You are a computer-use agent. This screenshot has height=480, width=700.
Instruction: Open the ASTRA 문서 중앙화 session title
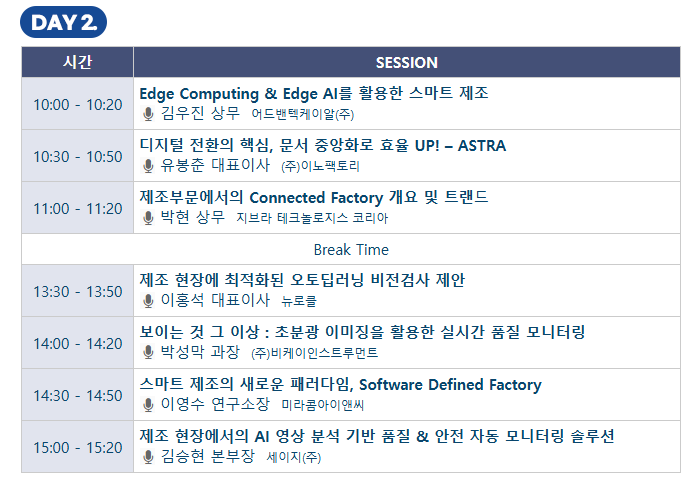point(322,145)
